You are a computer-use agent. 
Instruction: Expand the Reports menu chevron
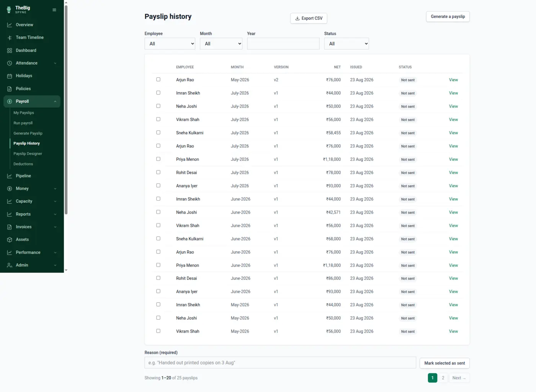click(x=55, y=214)
